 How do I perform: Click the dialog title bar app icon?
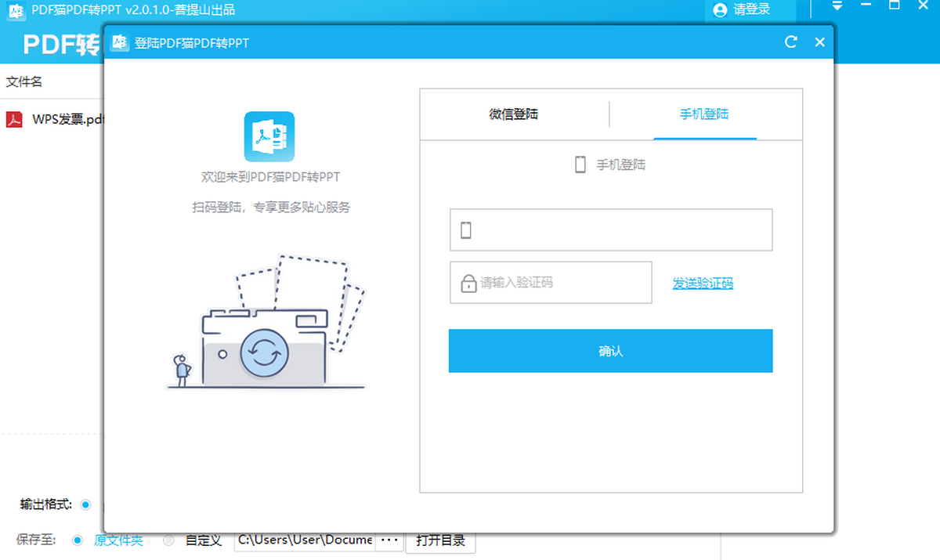coord(120,42)
